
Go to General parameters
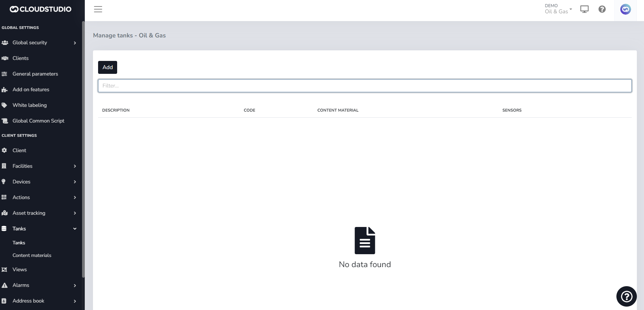(35, 74)
